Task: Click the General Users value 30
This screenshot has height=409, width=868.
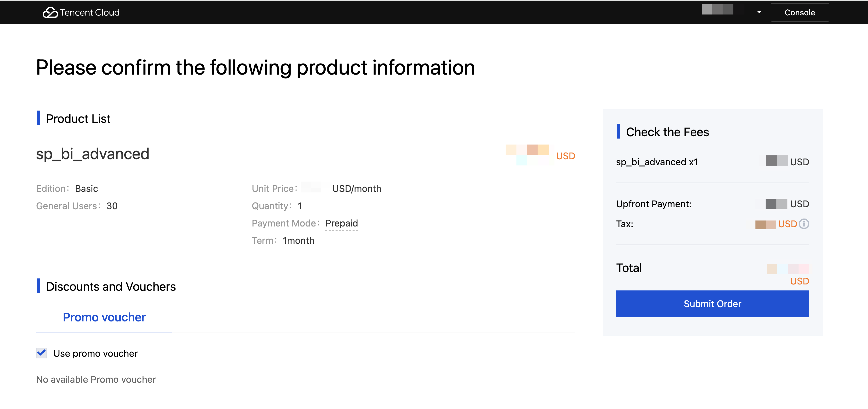Action: click(x=112, y=206)
